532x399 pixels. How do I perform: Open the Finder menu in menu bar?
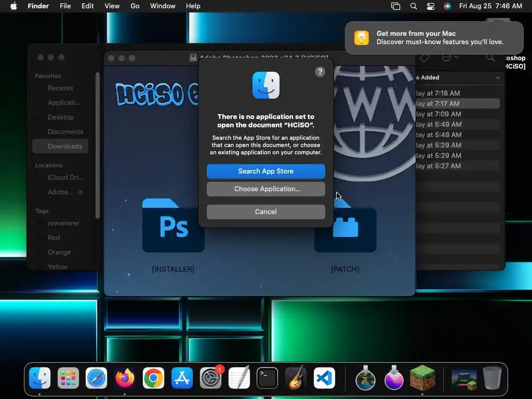pyautogui.click(x=38, y=6)
